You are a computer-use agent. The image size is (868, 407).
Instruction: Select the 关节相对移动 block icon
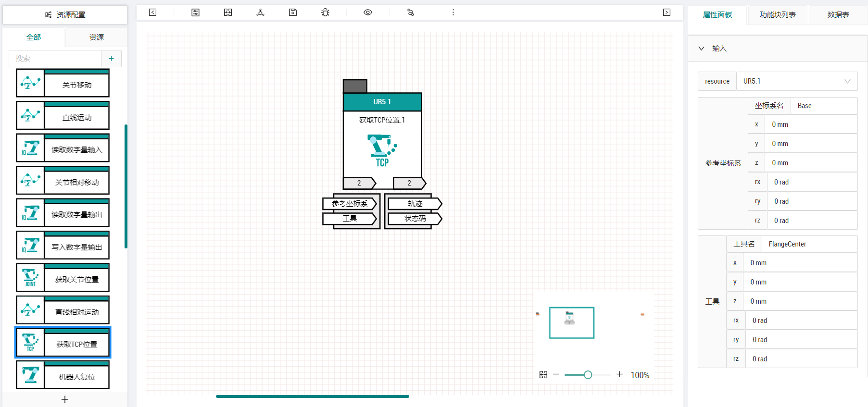coord(30,180)
